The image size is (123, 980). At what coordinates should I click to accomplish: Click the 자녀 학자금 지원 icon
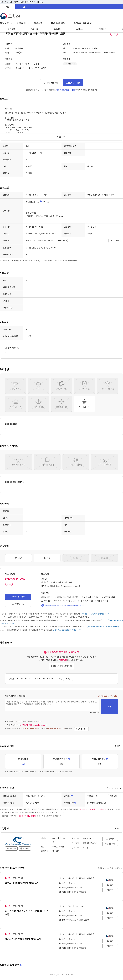(107, 385)
